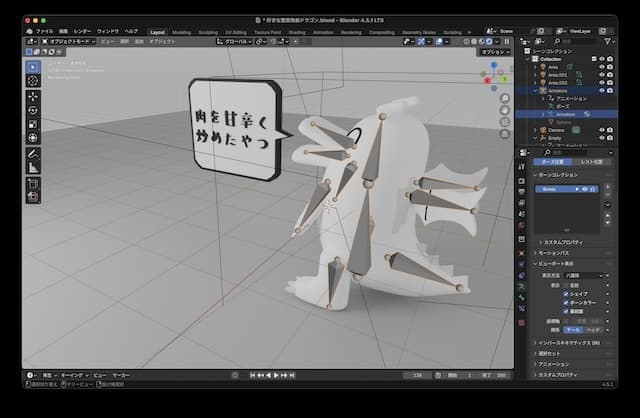
Task: Expand the インバースキネマティクス panel
Action: point(566,343)
